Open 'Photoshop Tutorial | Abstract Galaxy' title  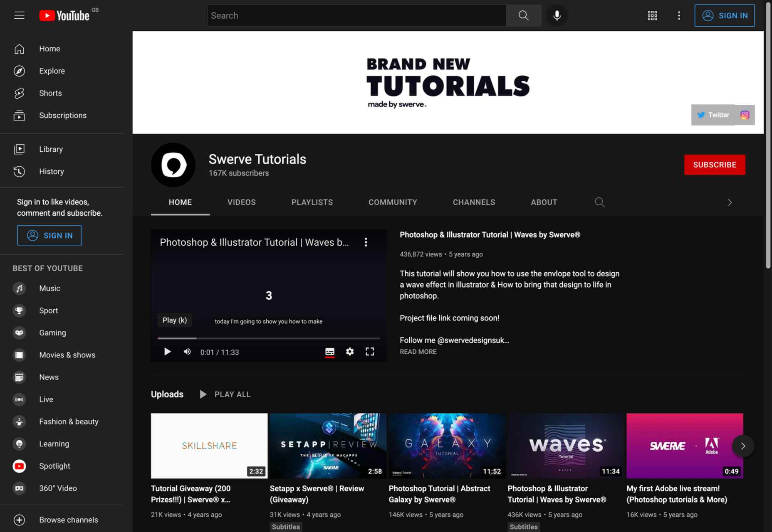click(x=440, y=494)
